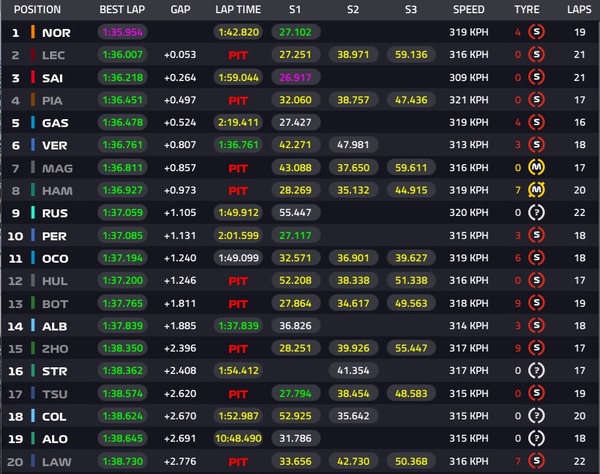Click Russell's unknown tyre icon
This screenshot has width=600, height=474.
[x=536, y=212]
